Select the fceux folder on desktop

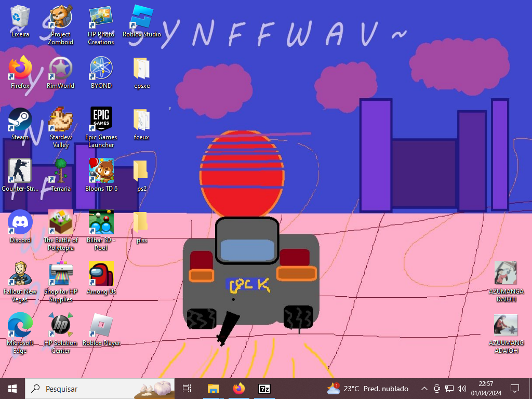point(141,124)
